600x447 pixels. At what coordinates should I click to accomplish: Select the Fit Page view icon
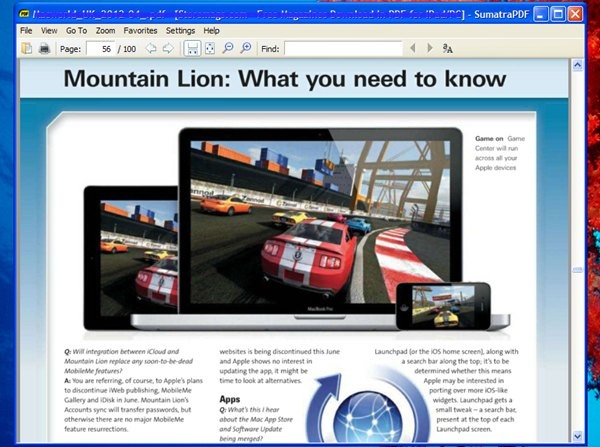click(209, 48)
